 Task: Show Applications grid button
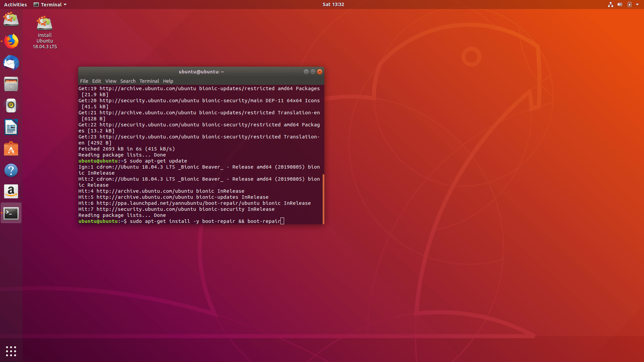[11, 351]
